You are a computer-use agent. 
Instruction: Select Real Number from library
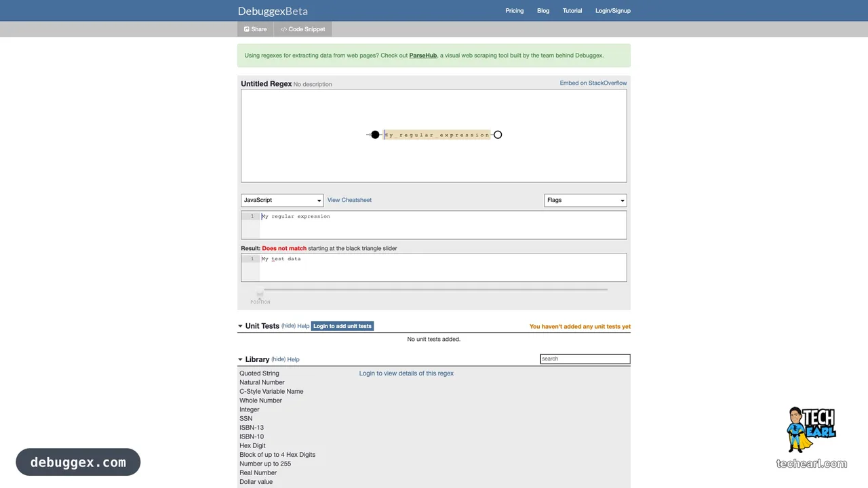pyautogui.click(x=258, y=472)
